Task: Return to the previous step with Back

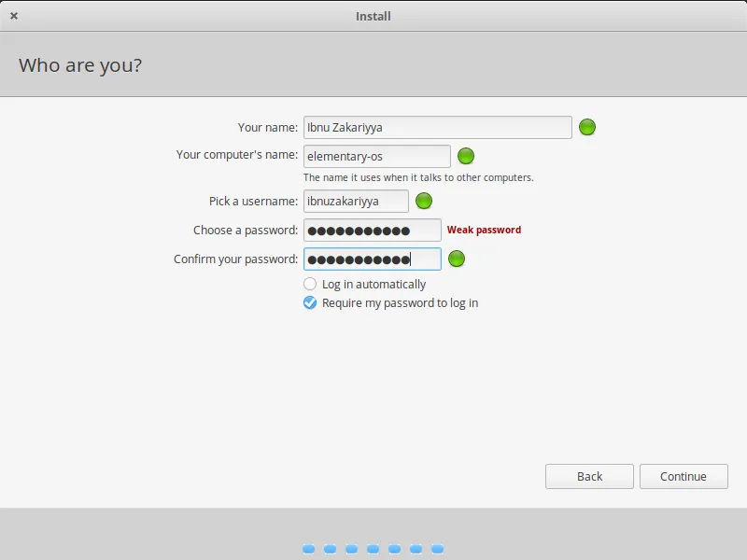Action: point(589,476)
